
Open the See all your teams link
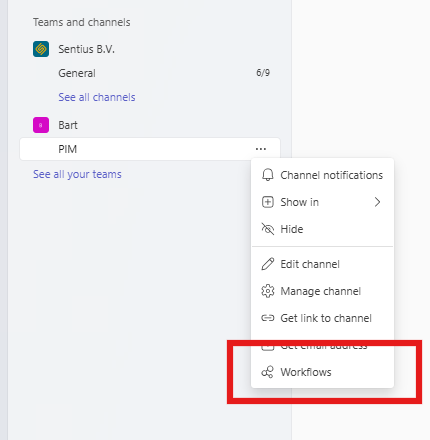[x=77, y=174]
